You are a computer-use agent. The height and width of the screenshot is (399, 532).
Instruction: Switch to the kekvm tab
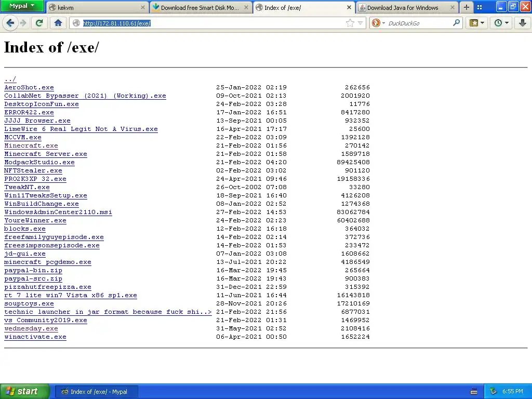point(97,7)
